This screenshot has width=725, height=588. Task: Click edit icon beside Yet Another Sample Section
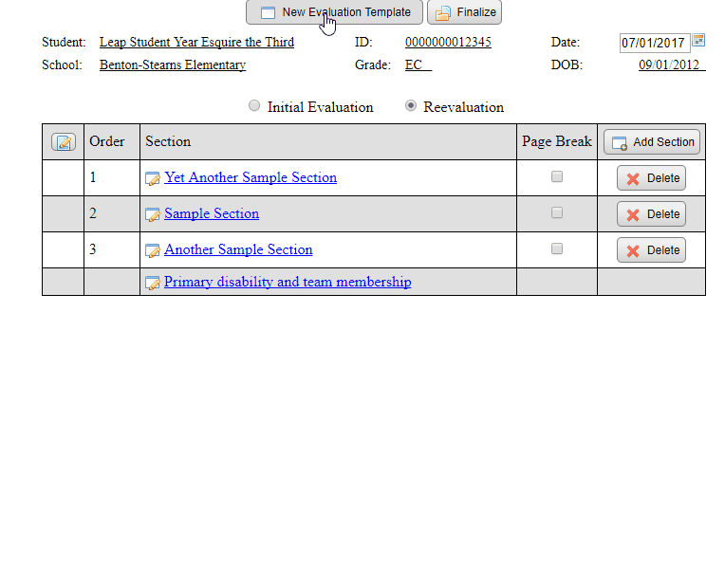pyautogui.click(x=152, y=178)
